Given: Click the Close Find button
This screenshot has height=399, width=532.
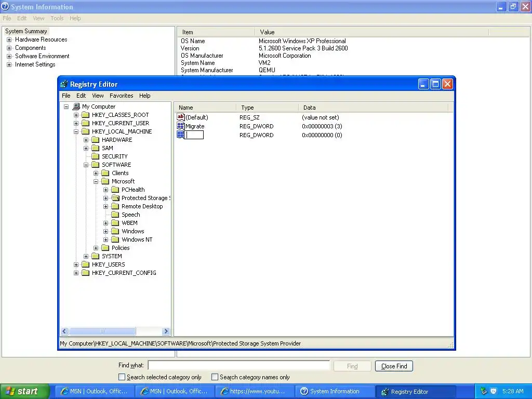Looking at the screenshot, I should click(394, 366).
